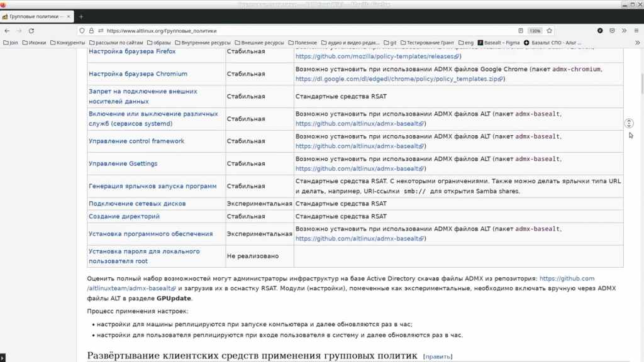The width and height of the screenshot is (644, 362).
Task: Open the рассылки по сайтам bookmarks folder
Action: 116,43
